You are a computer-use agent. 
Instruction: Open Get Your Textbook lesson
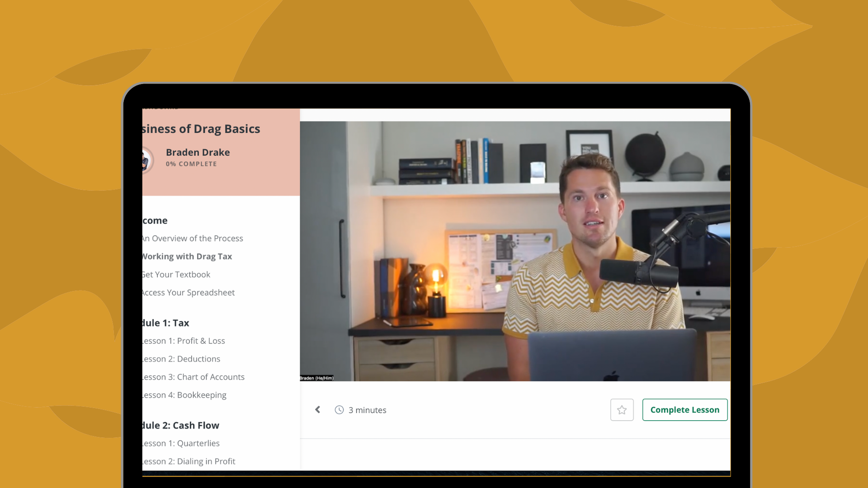176,274
